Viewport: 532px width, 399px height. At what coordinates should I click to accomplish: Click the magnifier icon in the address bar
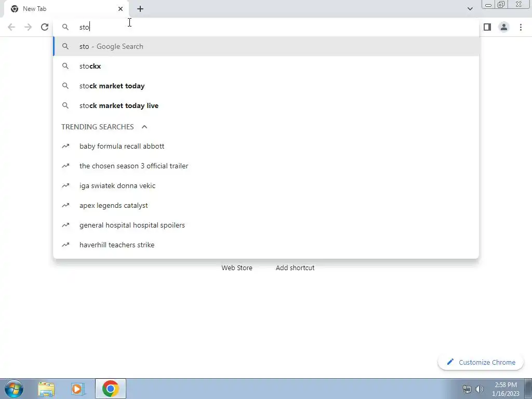65,27
